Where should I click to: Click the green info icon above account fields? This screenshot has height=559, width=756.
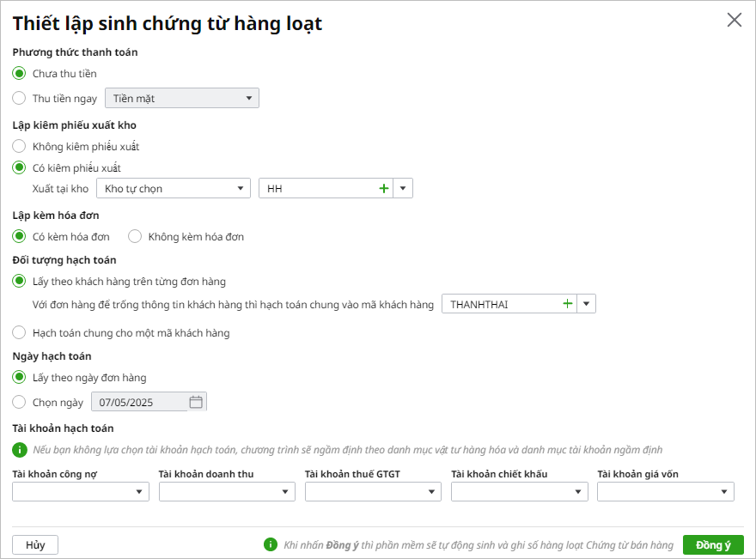19,450
